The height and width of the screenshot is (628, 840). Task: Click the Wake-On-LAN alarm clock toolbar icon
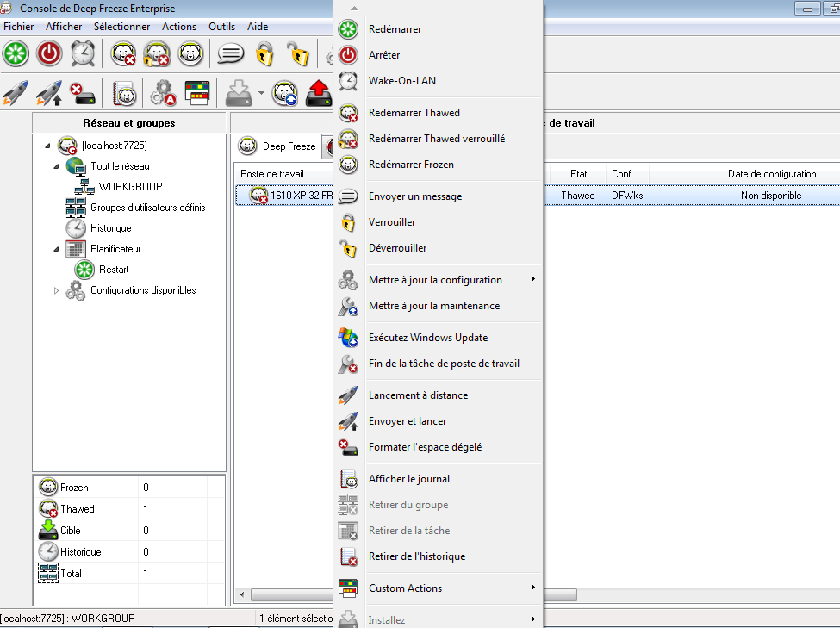tap(83, 53)
